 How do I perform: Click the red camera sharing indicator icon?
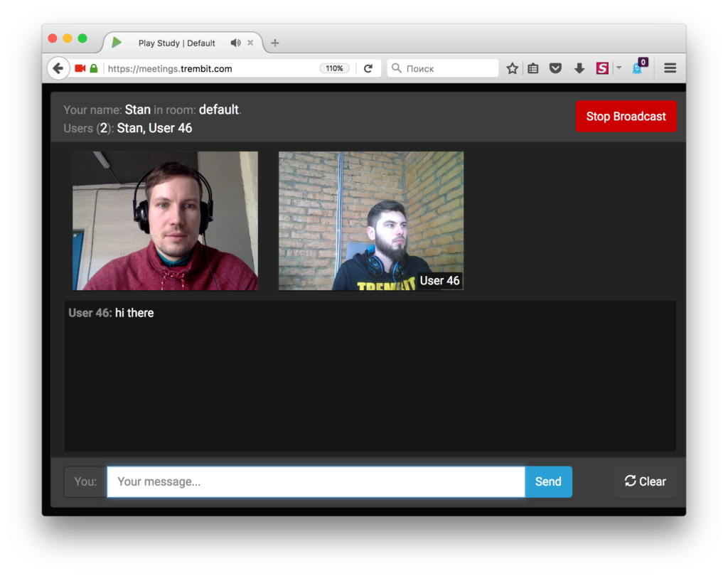tap(80, 69)
